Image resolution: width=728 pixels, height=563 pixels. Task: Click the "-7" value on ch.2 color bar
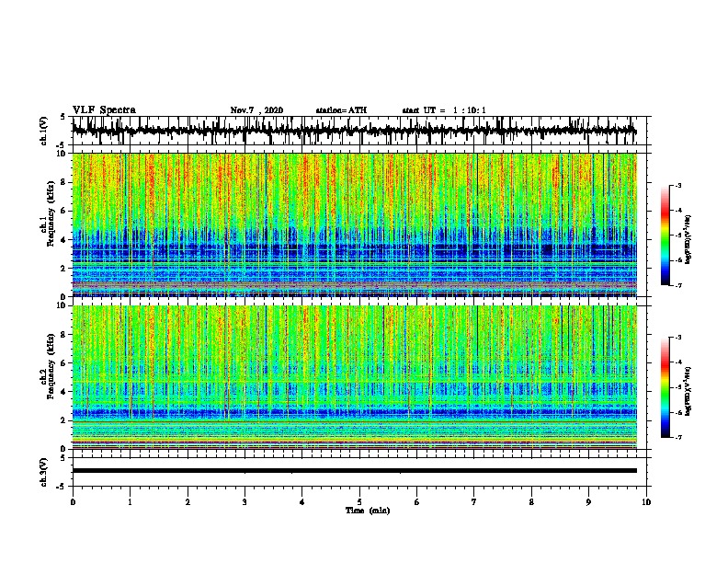677,437
